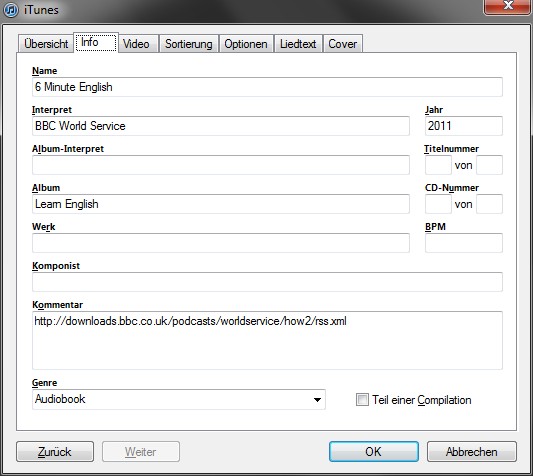Click the first CD-Nummer box
This screenshot has width=533, height=476.
(x=438, y=204)
